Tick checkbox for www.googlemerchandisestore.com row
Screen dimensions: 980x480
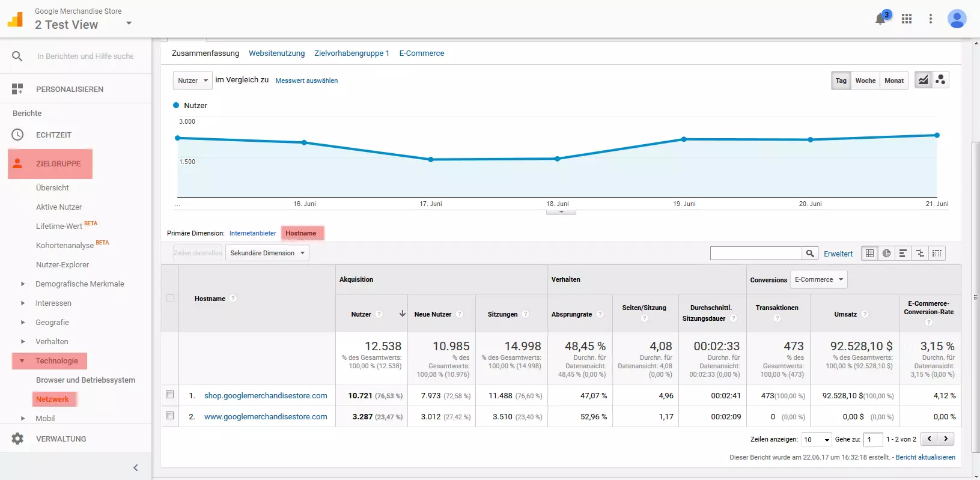click(x=170, y=416)
